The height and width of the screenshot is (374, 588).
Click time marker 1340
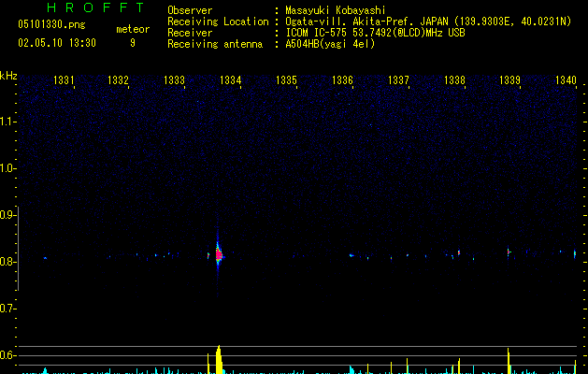566,80
